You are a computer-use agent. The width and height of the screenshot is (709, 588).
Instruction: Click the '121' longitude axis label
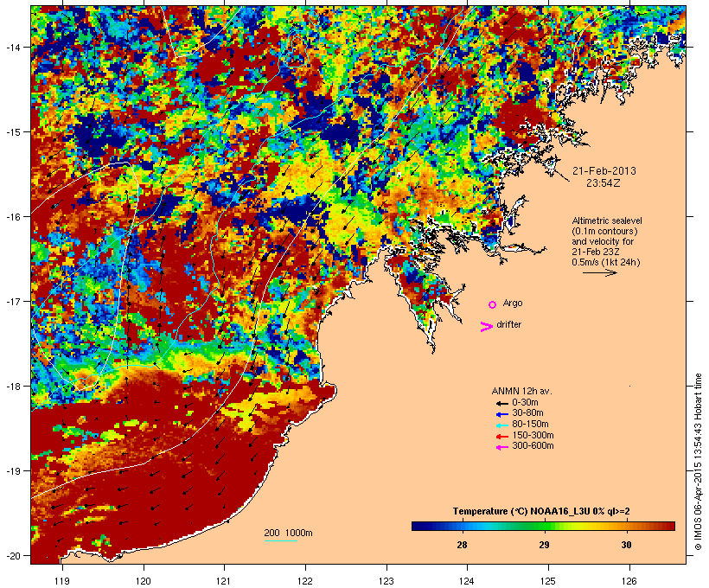[224, 581]
